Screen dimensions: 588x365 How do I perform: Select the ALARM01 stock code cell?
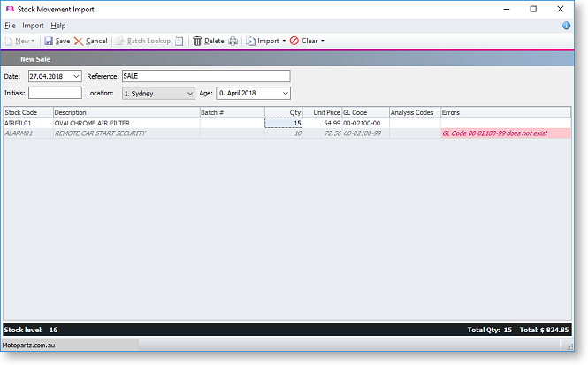(28, 133)
